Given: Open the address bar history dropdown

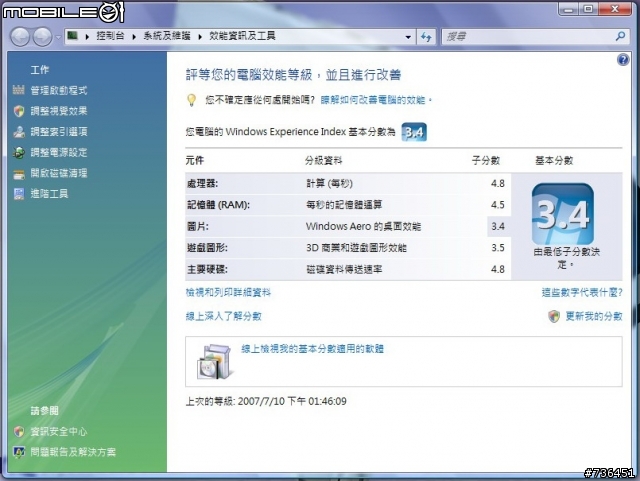Looking at the screenshot, I should point(408,37).
